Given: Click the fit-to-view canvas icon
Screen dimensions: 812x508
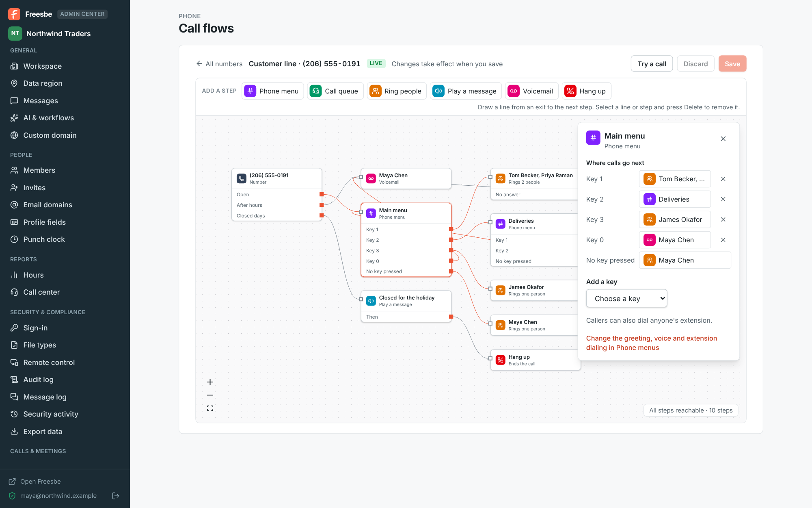Looking at the screenshot, I should click(x=210, y=408).
